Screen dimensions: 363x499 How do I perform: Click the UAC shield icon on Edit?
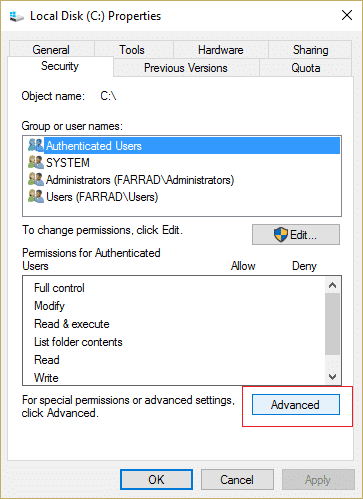(281, 235)
